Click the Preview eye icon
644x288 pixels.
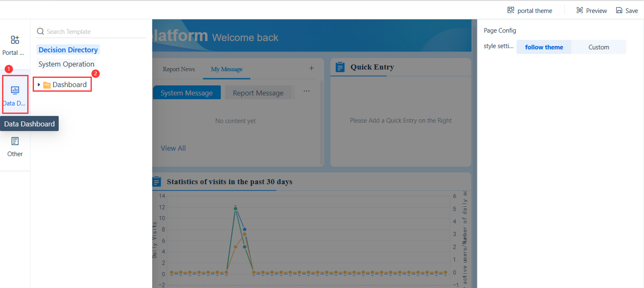pos(580,10)
